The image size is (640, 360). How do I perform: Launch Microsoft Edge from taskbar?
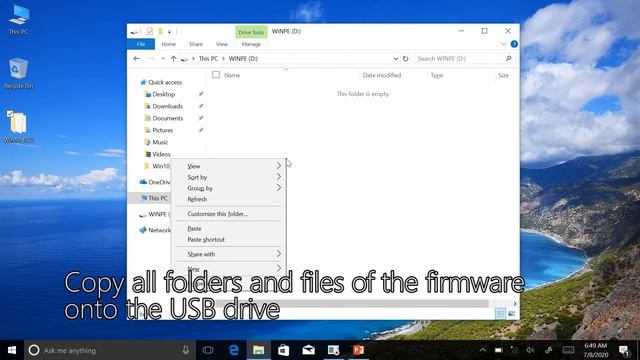coord(234,350)
